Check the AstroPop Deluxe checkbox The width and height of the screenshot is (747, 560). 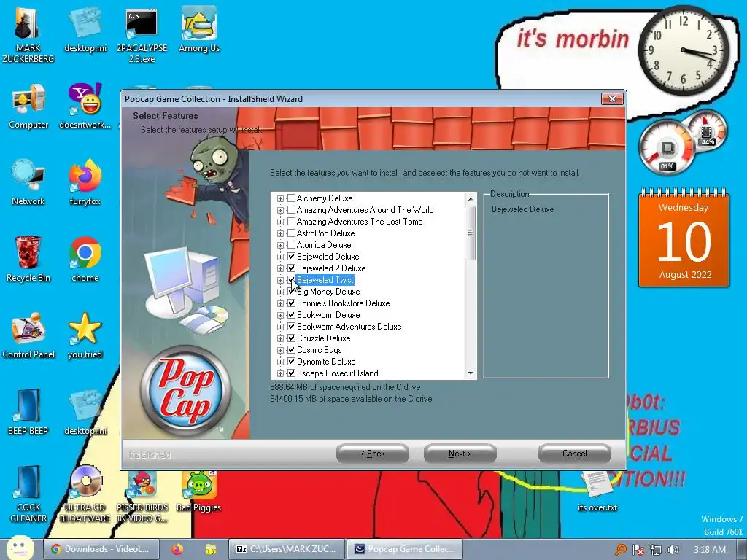[292, 233]
